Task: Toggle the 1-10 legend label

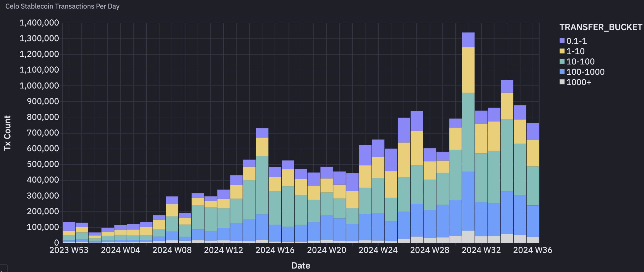Action: [575, 51]
